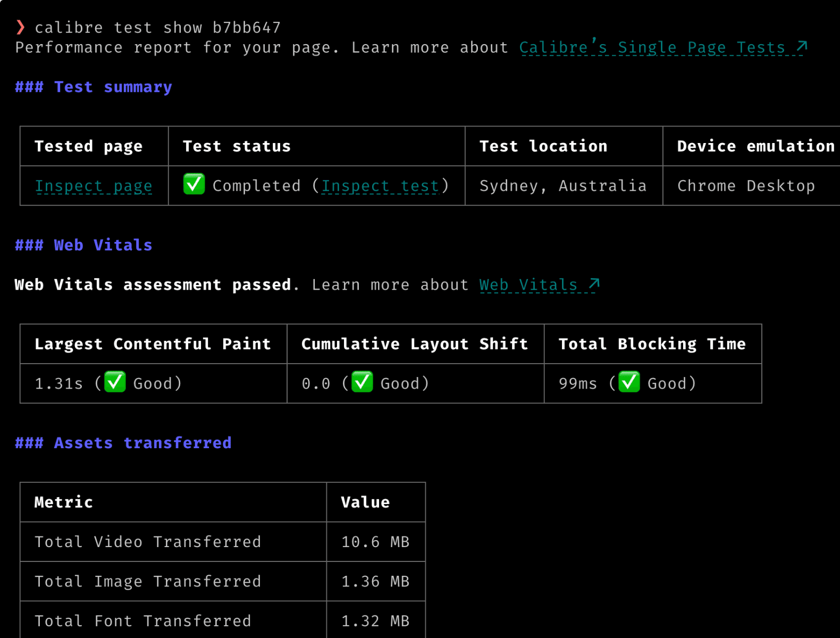Image resolution: width=840 pixels, height=638 pixels.
Task: Open the Inspect page link
Action: pyautogui.click(x=94, y=186)
